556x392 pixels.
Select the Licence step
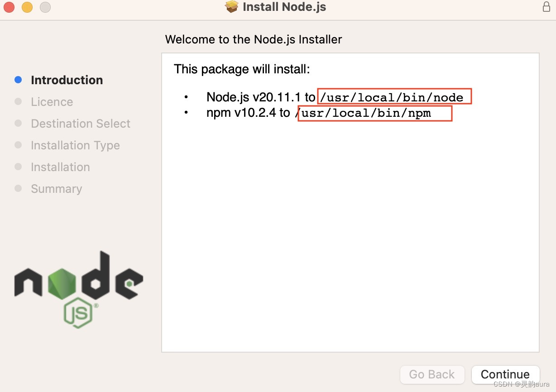(x=52, y=102)
